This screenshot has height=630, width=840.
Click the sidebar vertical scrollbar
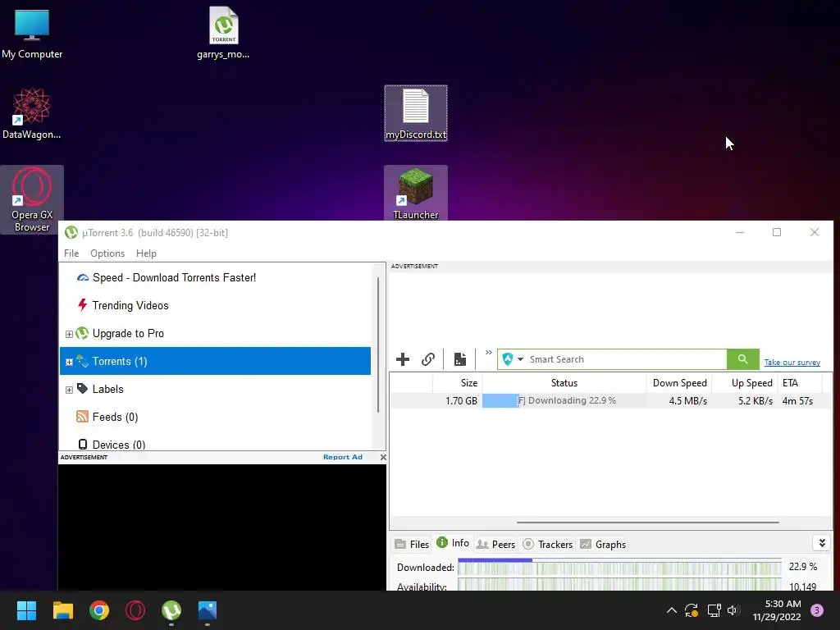tap(378, 345)
